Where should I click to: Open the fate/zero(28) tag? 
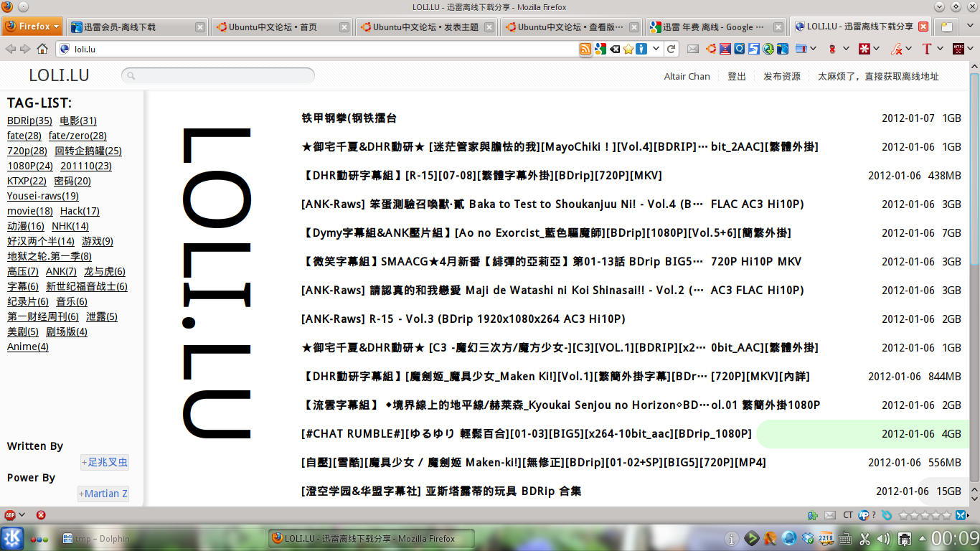pos(77,136)
